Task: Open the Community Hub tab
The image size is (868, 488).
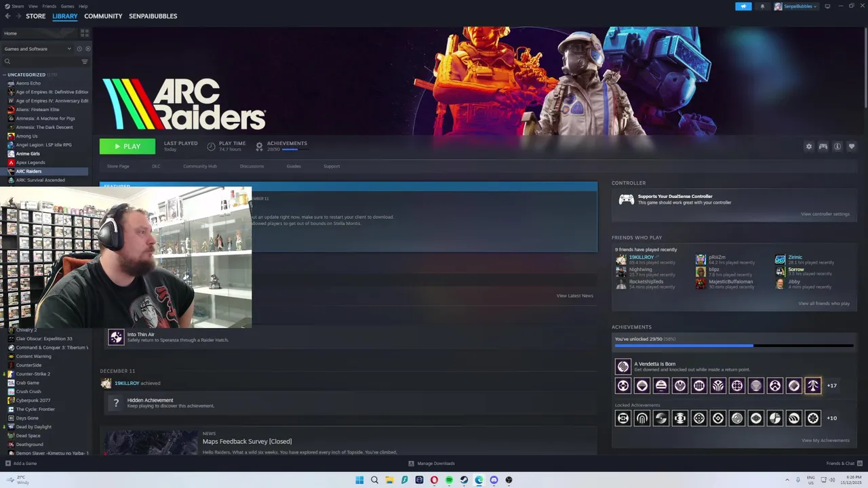Action: coord(200,166)
